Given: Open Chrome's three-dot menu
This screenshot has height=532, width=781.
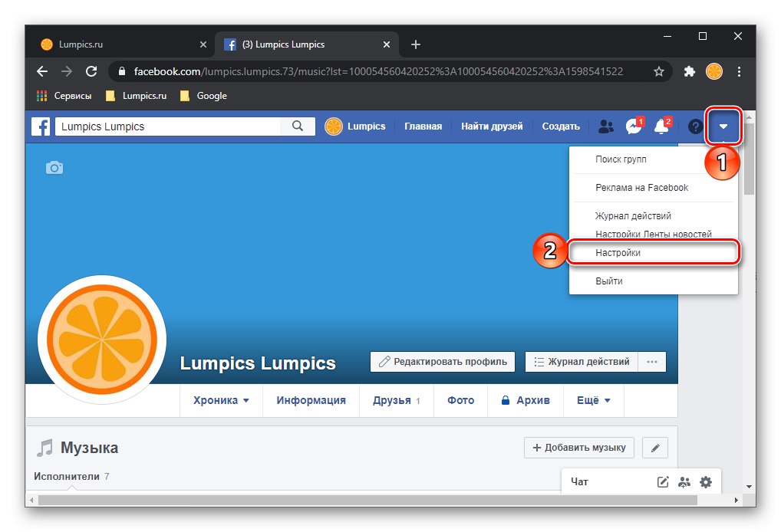Looking at the screenshot, I should [x=739, y=71].
